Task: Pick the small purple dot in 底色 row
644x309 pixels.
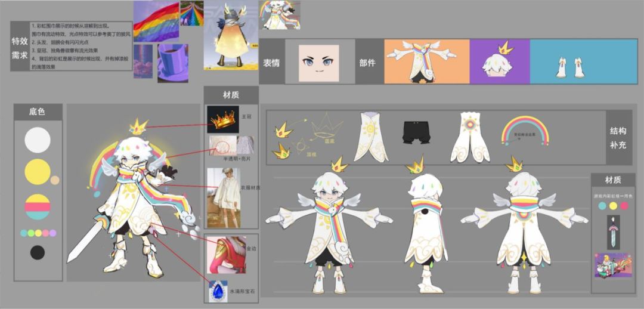Action: pos(52,233)
